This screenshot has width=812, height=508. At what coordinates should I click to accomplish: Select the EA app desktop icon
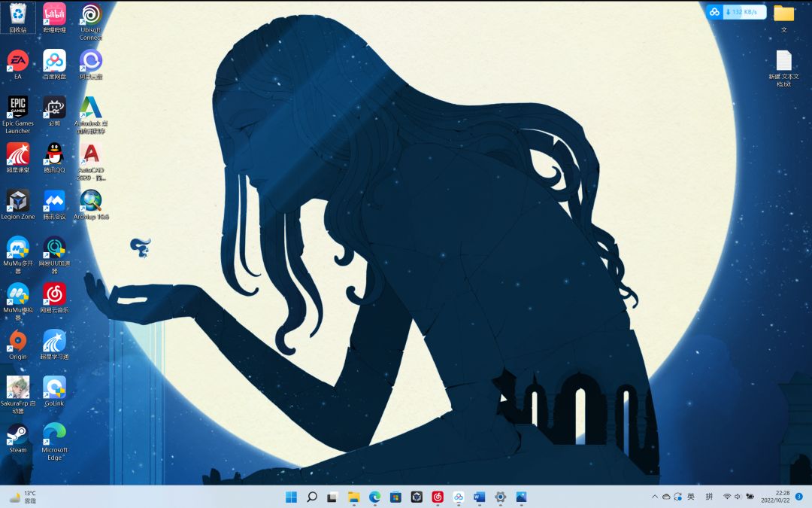coord(18,64)
